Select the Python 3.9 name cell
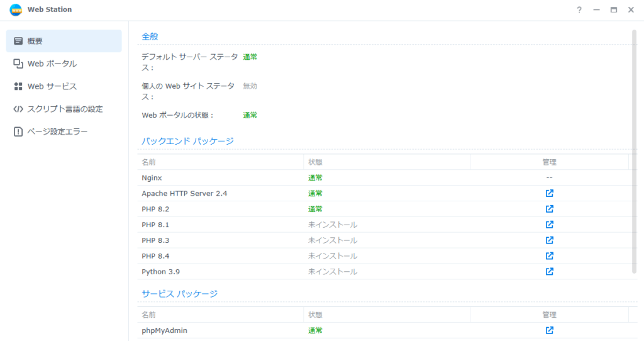Viewport: 644px width, 341px height. (160, 272)
